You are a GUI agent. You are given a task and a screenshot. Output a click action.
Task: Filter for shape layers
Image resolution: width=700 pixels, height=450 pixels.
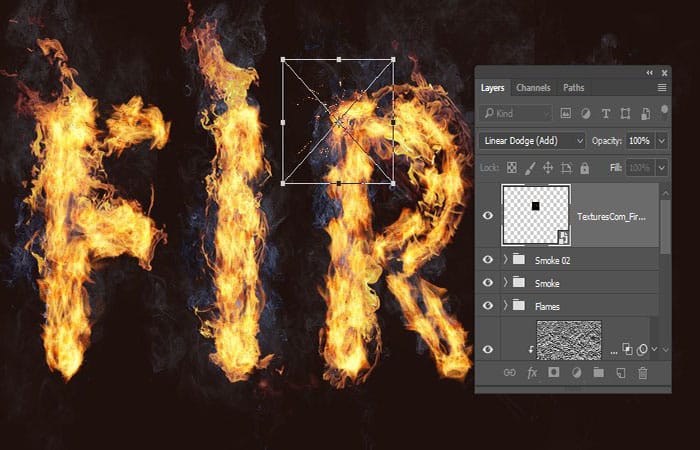coord(625,114)
